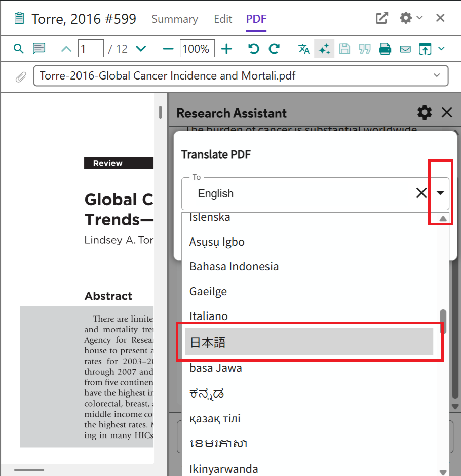This screenshot has height=476, width=461.
Task: Zoom out with the minus icon
Action: [x=168, y=49]
